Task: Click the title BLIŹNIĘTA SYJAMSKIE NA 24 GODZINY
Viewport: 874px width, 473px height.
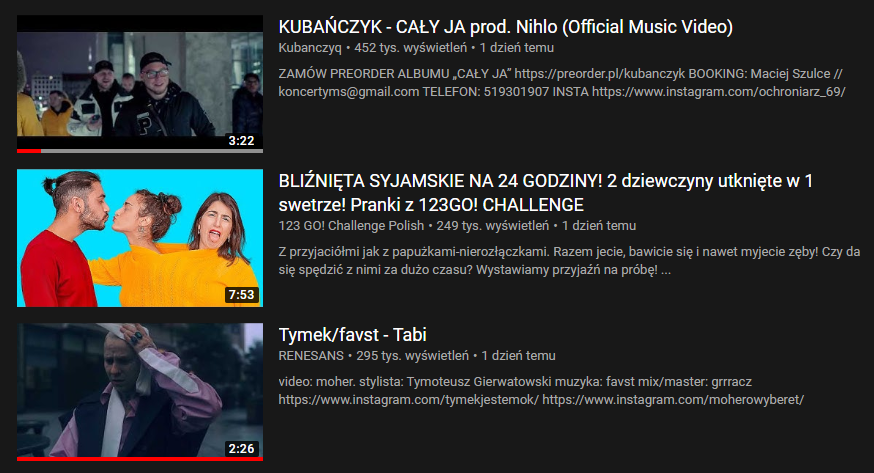Action: [x=545, y=193]
